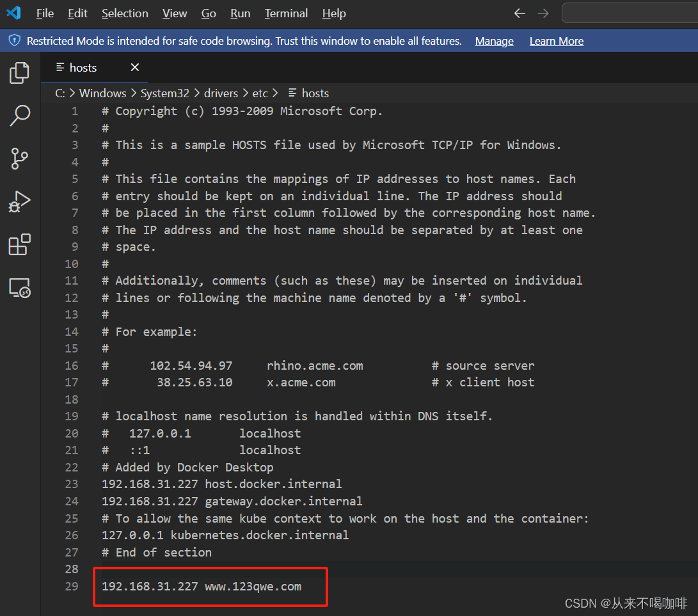
Task: Click host.docker.internal on line 23
Action: pyautogui.click(x=273, y=484)
